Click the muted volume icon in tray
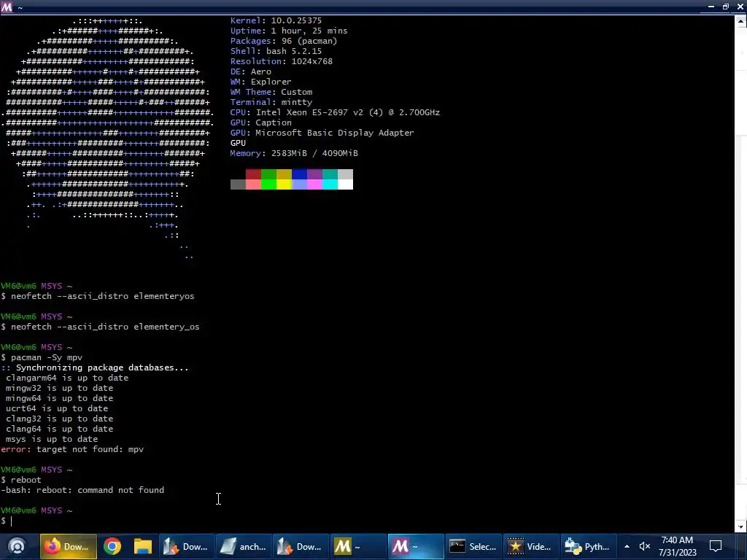The image size is (747, 560). click(645, 546)
